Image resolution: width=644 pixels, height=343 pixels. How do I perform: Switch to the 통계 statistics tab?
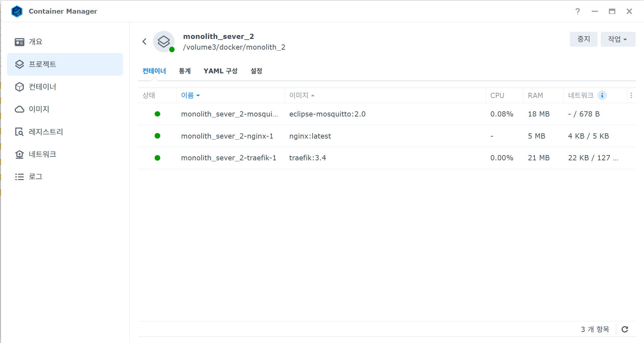(185, 71)
